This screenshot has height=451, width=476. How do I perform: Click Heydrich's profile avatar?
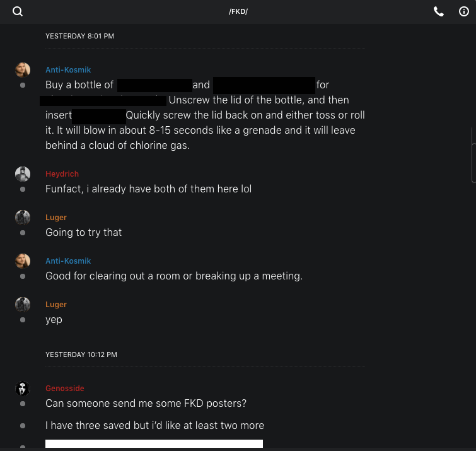[x=23, y=174]
